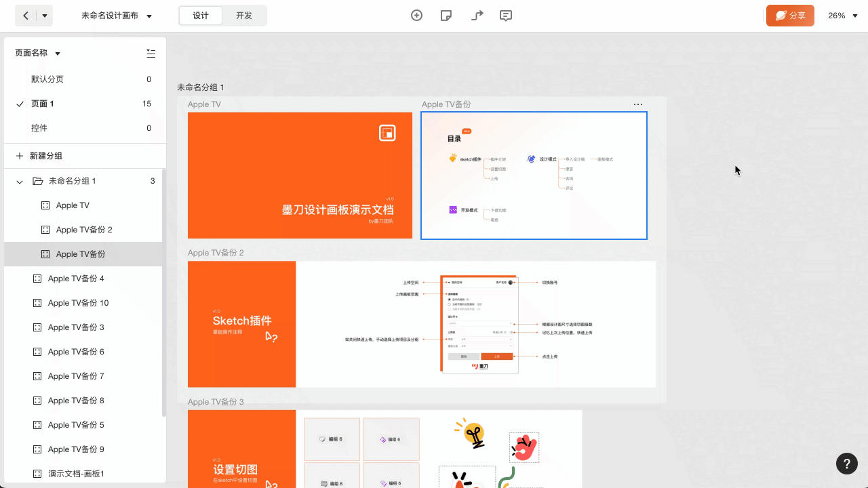
Task: Click the selected 目录 artboard on canvas
Action: [534, 176]
